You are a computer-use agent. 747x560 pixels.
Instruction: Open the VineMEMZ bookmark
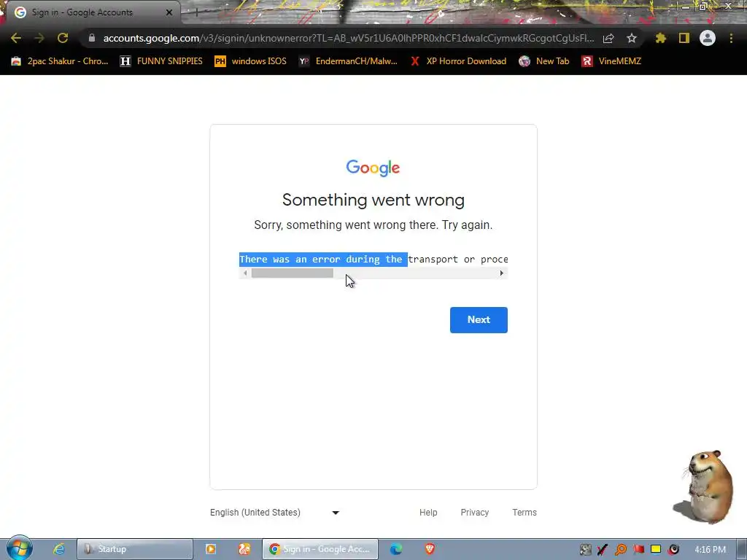pyautogui.click(x=612, y=61)
